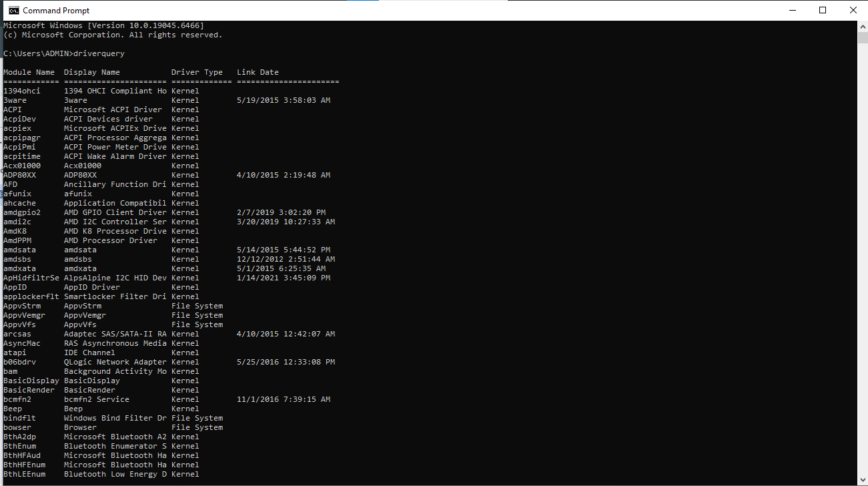Maximize the Command Prompt window

(x=823, y=10)
